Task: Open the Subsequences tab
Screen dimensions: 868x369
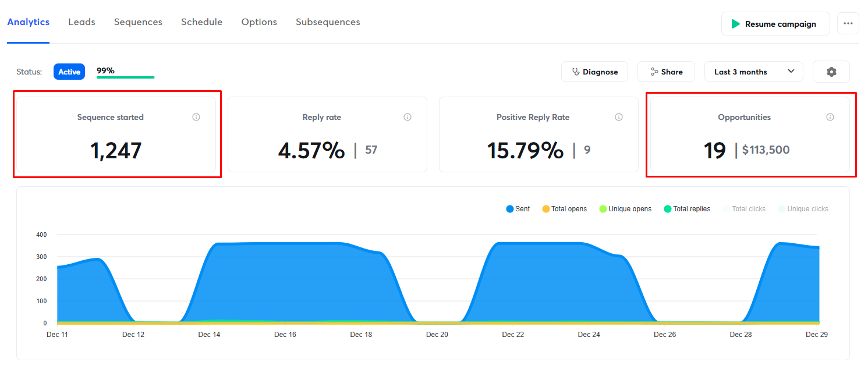Action: (x=328, y=22)
